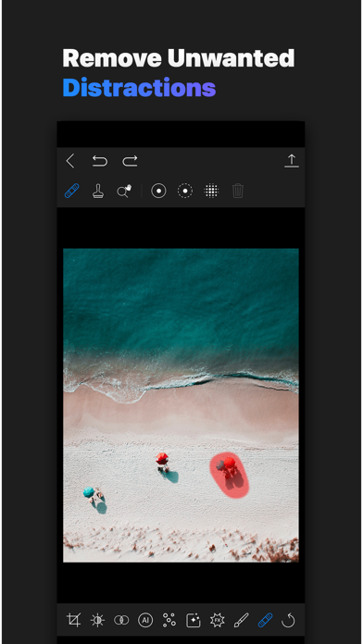Choose the dotted grid pattern option

tap(211, 191)
